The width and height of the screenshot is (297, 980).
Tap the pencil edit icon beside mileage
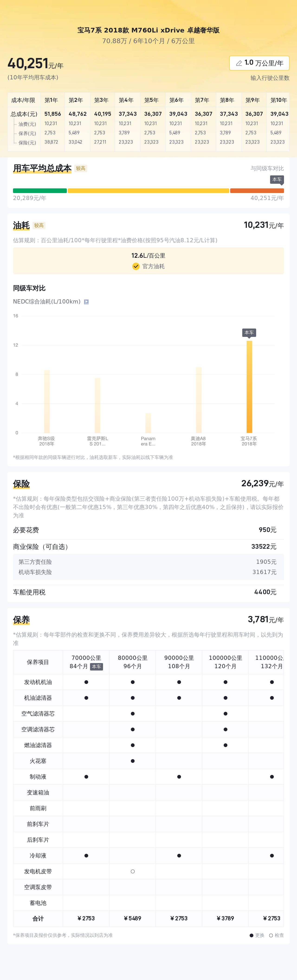[239, 63]
